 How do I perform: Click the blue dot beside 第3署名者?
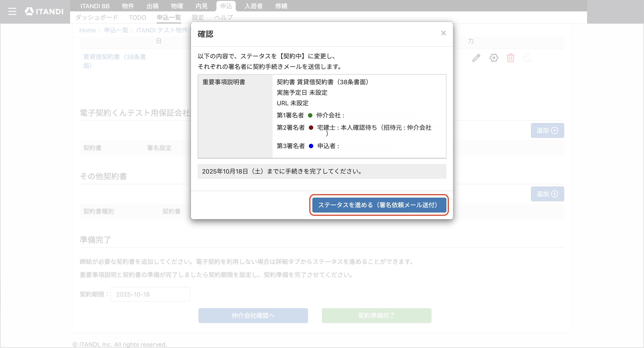(x=311, y=146)
